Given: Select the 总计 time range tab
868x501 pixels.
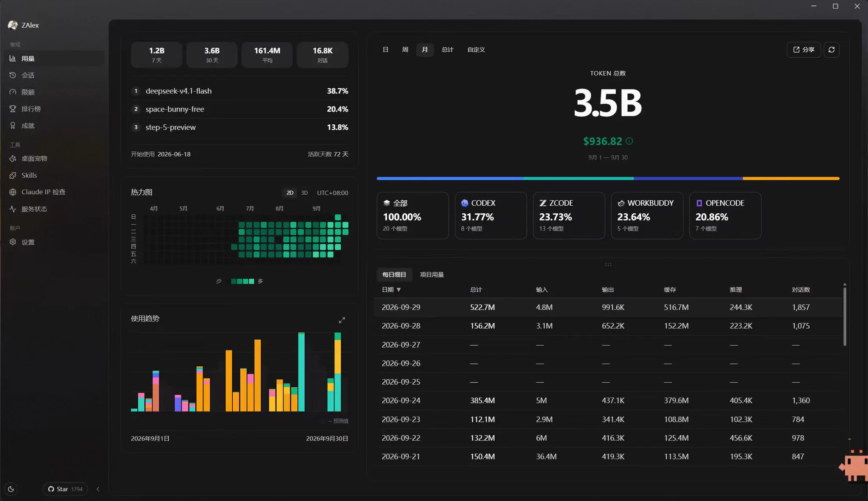Looking at the screenshot, I should coord(448,50).
